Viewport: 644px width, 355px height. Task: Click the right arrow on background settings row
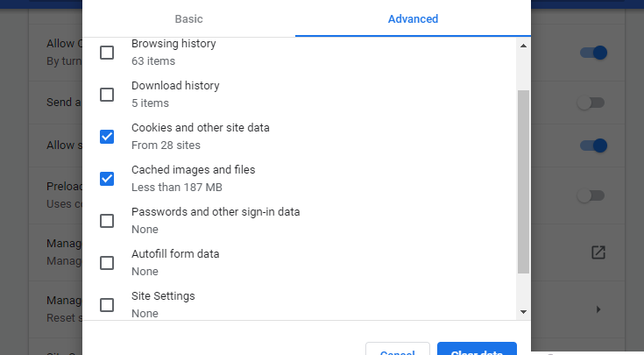[x=598, y=309]
